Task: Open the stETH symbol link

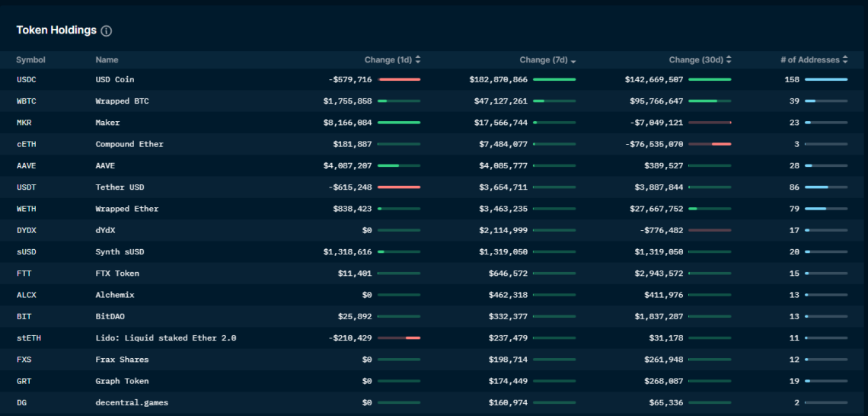Action: coord(29,338)
